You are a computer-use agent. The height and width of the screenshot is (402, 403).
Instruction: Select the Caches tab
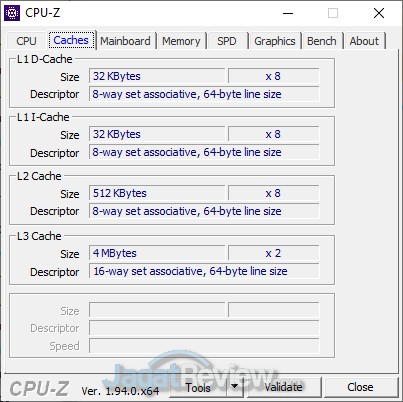click(71, 40)
